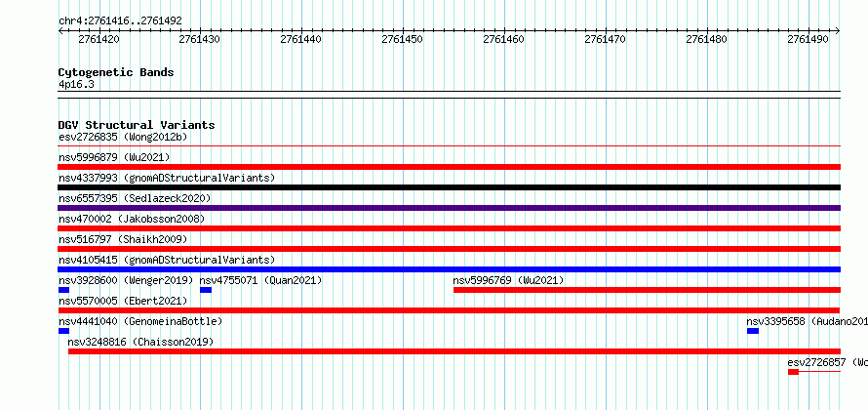The image size is (868, 410).
Task: Select the nsv5996879 (Wu2021) red bar
Action: point(449,167)
